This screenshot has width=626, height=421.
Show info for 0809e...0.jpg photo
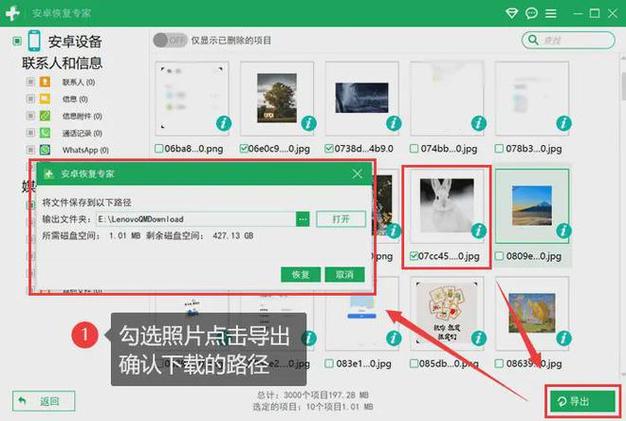564,231
